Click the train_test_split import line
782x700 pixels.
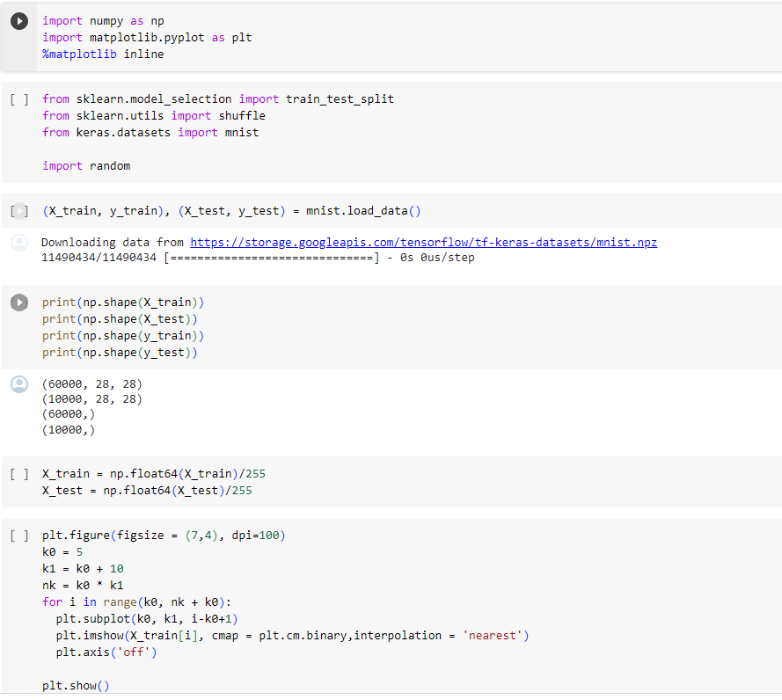(x=218, y=98)
